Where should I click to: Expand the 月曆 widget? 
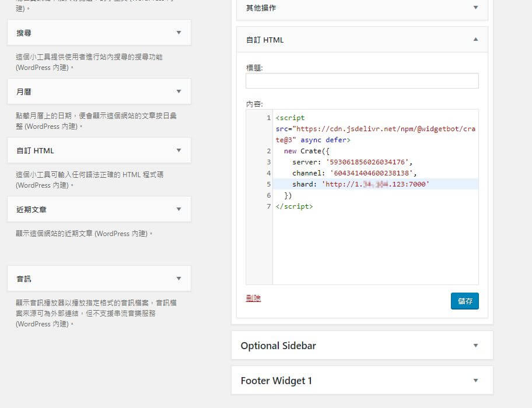(179, 92)
